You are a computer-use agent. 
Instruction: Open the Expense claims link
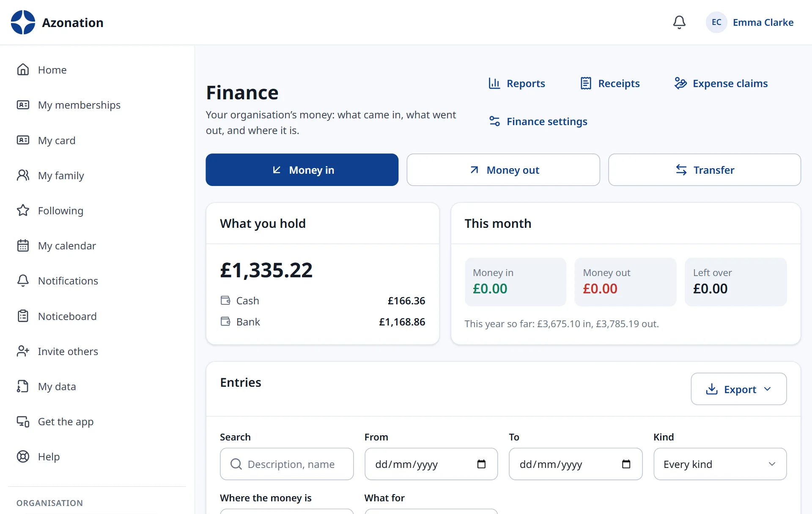coord(721,83)
